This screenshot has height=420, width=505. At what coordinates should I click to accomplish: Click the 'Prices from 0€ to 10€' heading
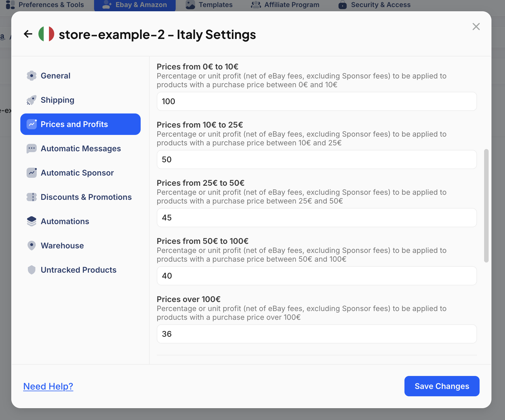tap(197, 67)
